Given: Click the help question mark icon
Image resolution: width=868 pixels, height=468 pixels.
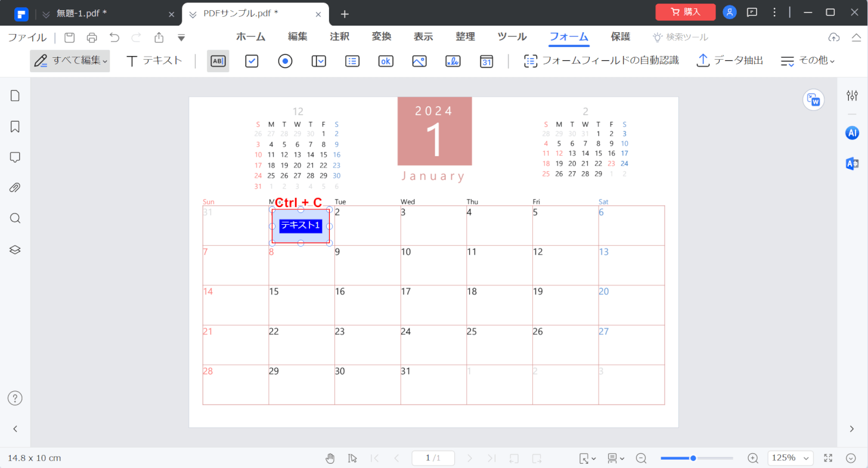Looking at the screenshot, I should [x=15, y=398].
